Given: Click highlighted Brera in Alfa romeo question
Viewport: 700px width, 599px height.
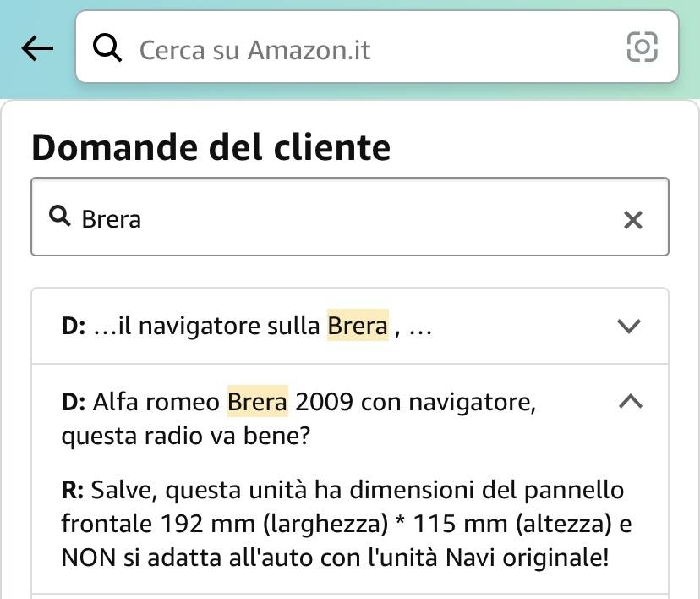Looking at the screenshot, I should pos(258,402).
